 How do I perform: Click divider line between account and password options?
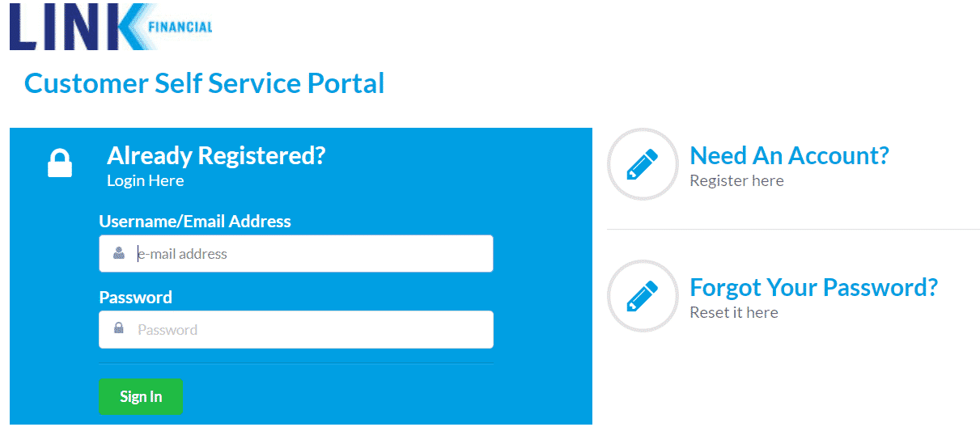coord(793,230)
